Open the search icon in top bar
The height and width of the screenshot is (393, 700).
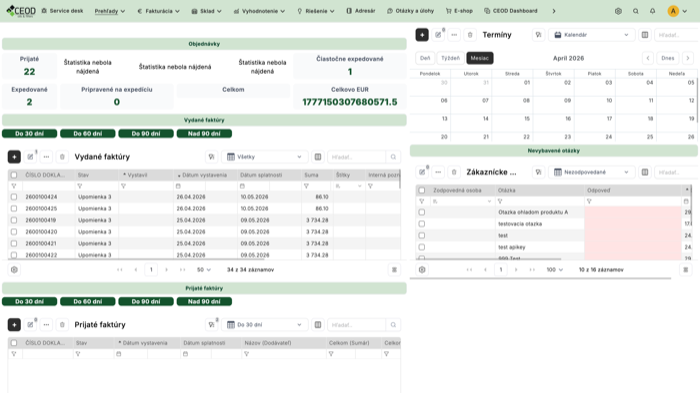click(x=636, y=11)
